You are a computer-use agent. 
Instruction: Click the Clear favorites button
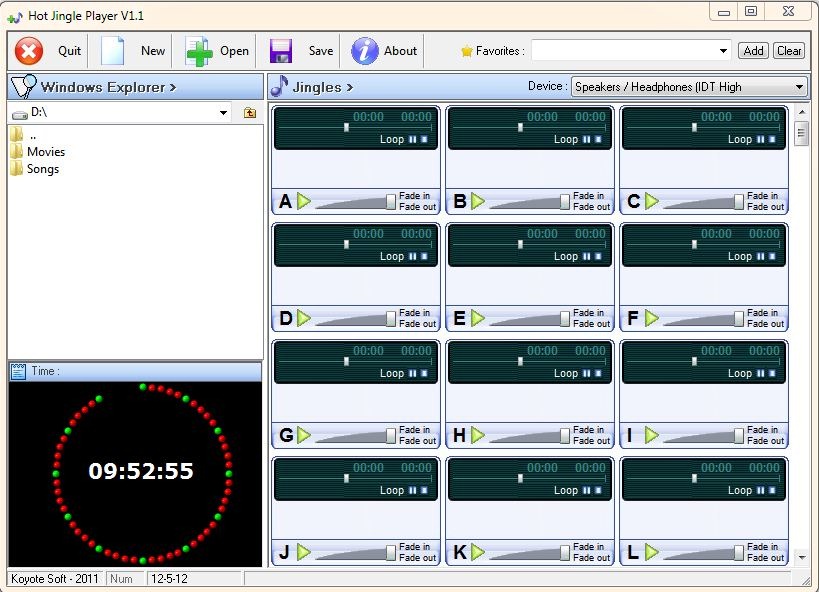point(789,51)
